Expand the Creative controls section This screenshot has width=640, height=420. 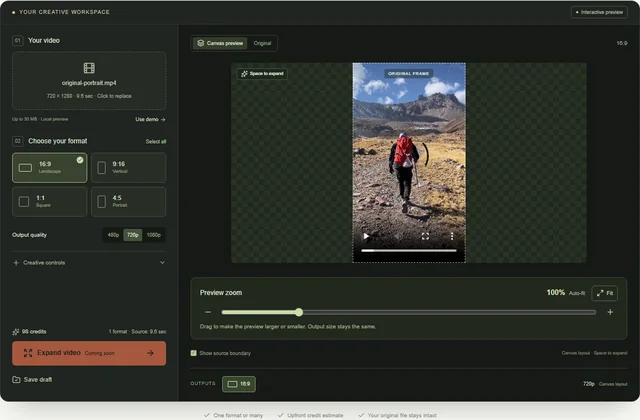[89, 262]
